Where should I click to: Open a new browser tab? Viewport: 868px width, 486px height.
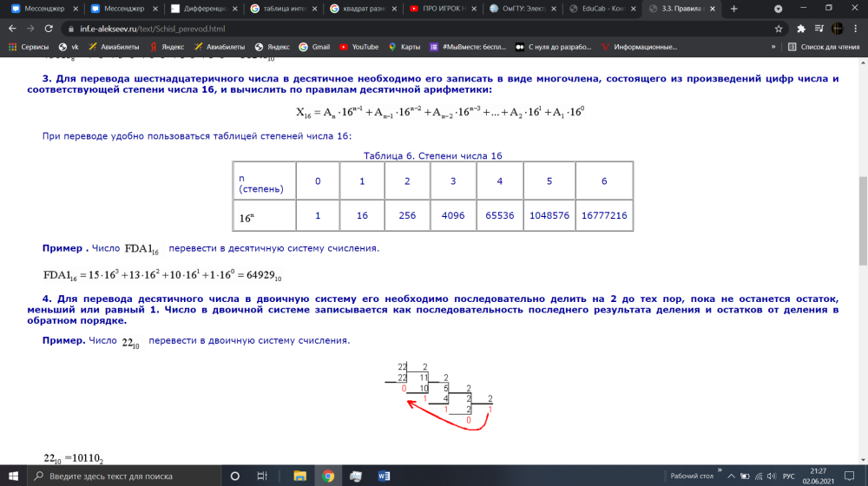click(734, 9)
